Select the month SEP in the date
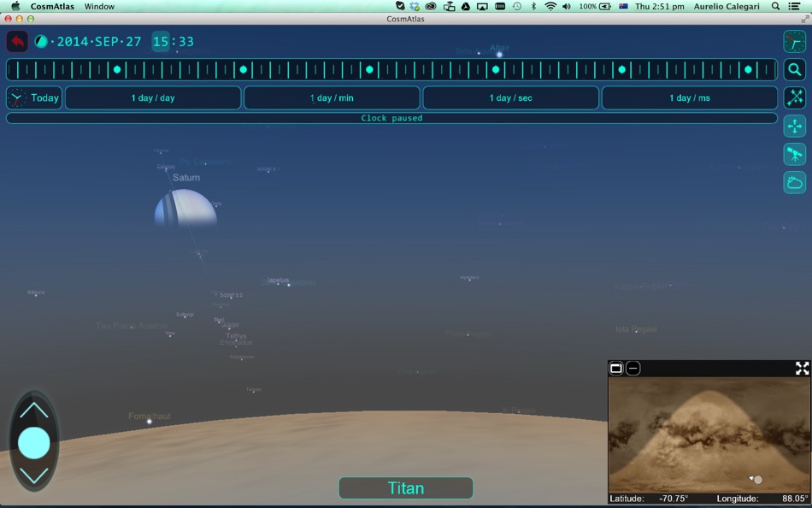 106,41
